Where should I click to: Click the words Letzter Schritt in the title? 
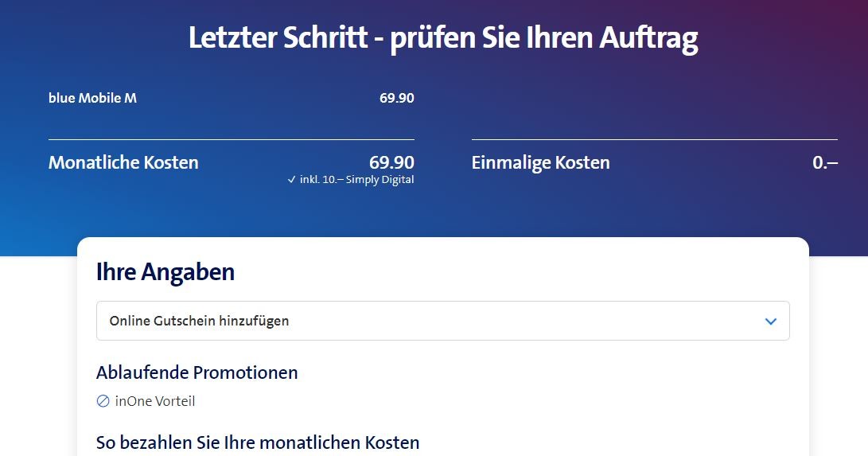278,38
